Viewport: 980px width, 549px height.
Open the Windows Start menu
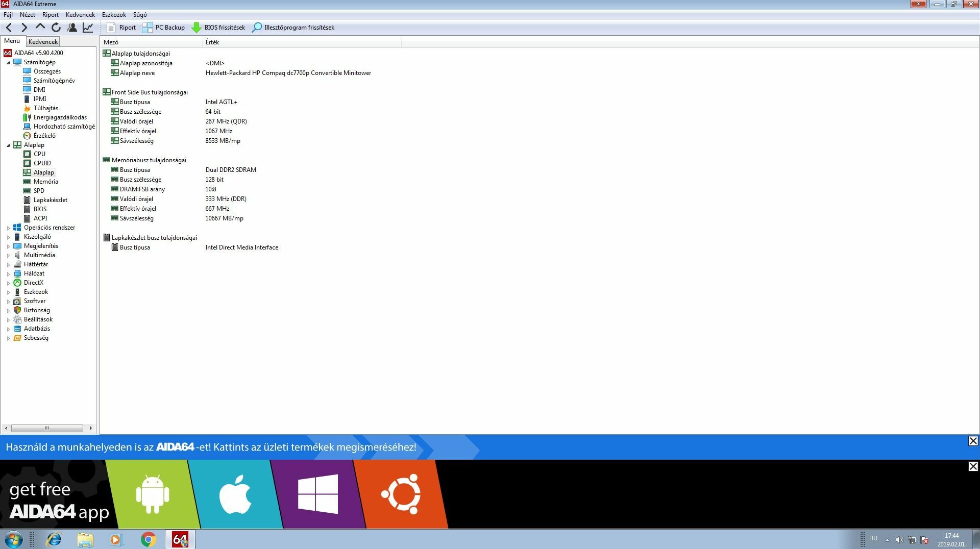tap(13, 539)
